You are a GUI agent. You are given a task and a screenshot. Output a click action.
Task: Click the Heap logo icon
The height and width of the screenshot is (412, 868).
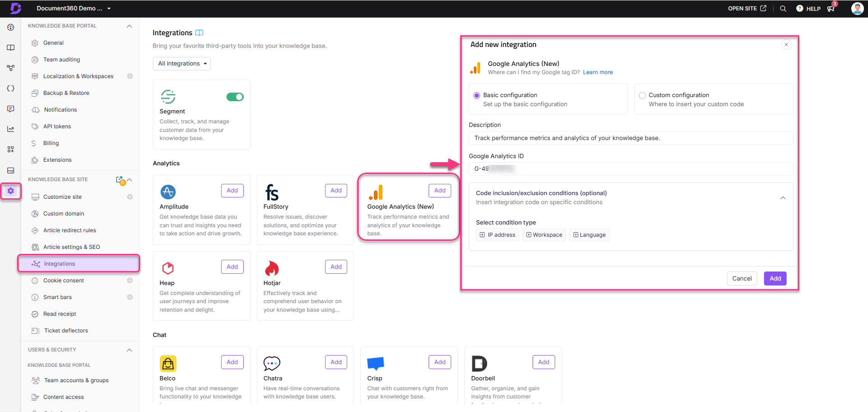click(168, 268)
